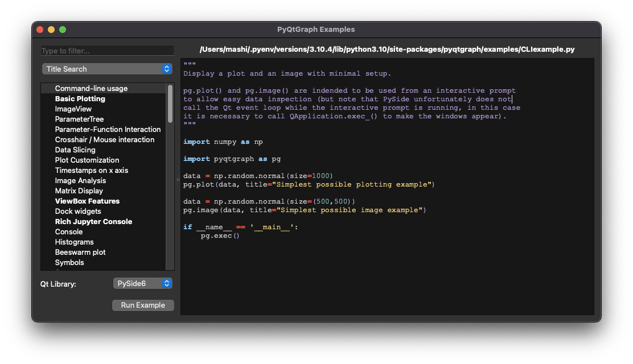Open the PySide6 Qt Library dropdown
The image size is (633, 364).
point(142,284)
